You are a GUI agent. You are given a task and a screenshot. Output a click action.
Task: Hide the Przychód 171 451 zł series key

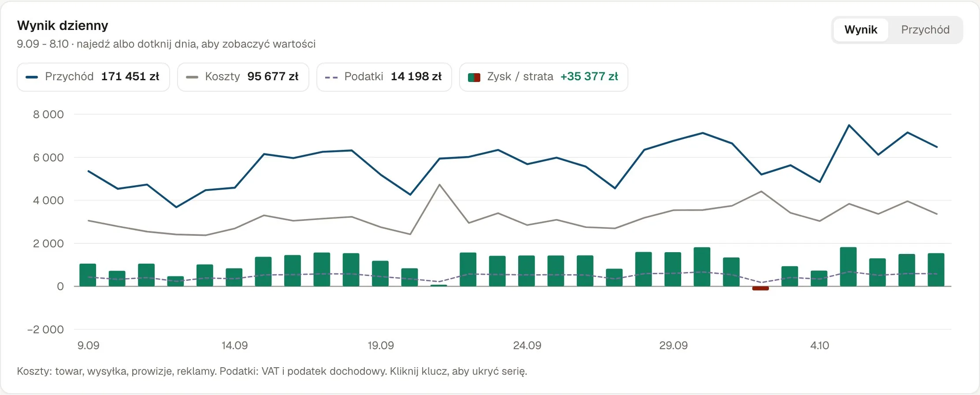point(93,77)
